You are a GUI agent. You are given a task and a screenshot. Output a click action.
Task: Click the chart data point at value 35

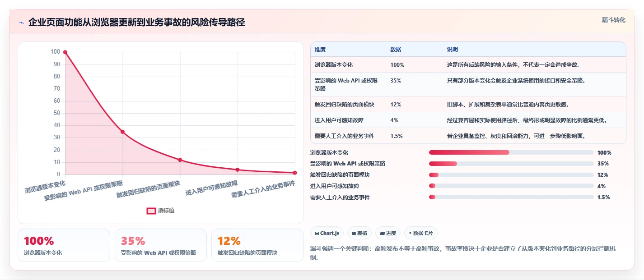122,132
